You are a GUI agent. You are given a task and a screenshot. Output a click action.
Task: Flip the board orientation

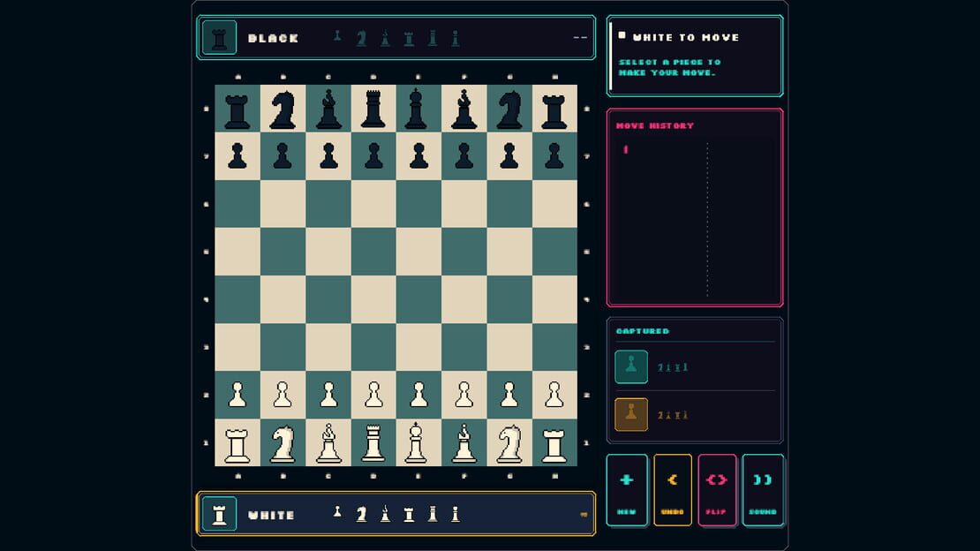717,490
